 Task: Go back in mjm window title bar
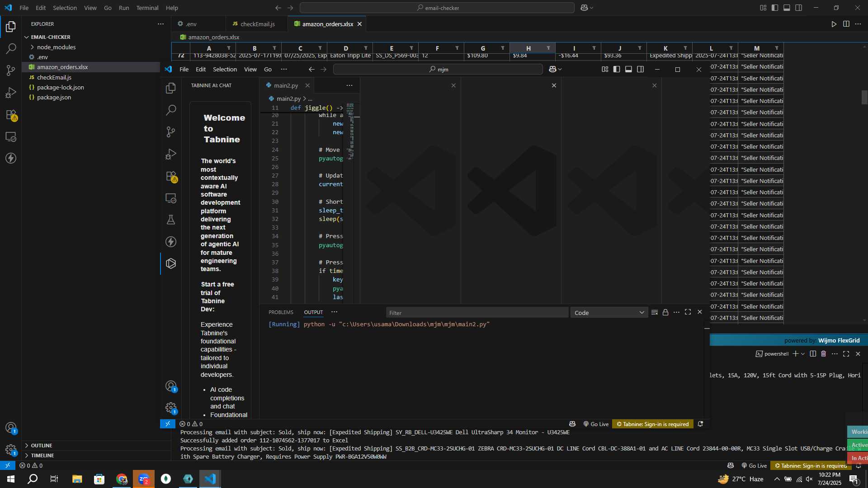[x=311, y=69]
